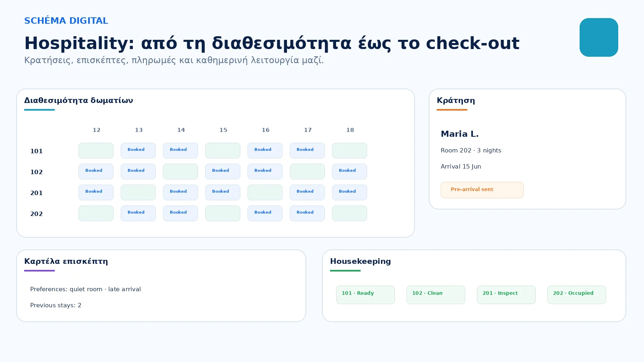Click the Κράτηση panel heading

click(456, 101)
